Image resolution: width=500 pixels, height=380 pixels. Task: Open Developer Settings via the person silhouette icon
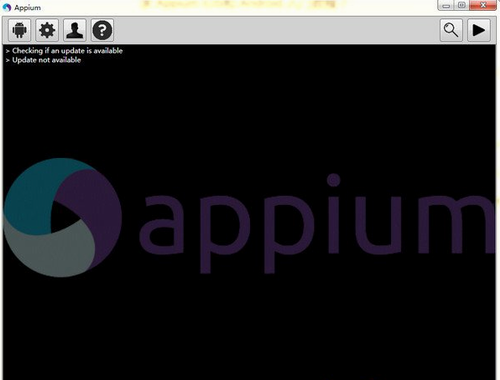(75, 30)
